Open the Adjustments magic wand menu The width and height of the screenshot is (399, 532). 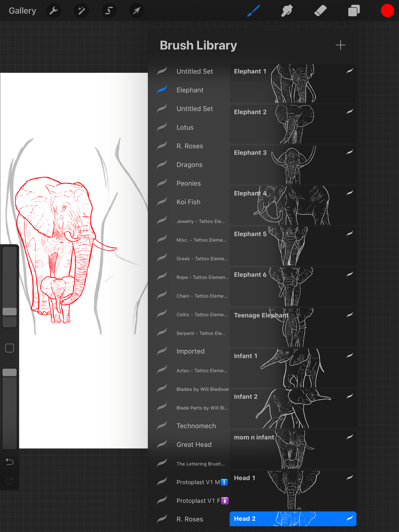[81, 11]
